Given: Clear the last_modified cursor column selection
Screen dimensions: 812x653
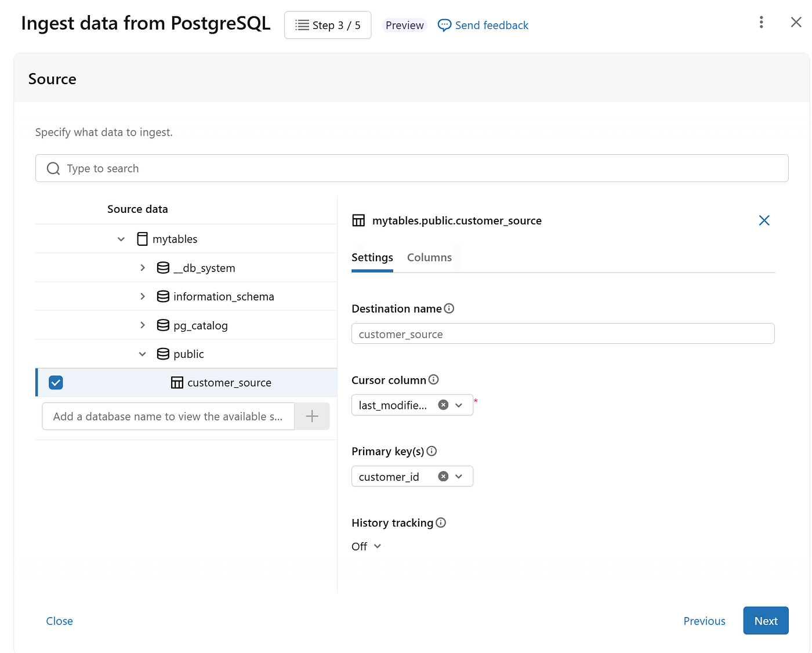Looking at the screenshot, I should point(443,405).
